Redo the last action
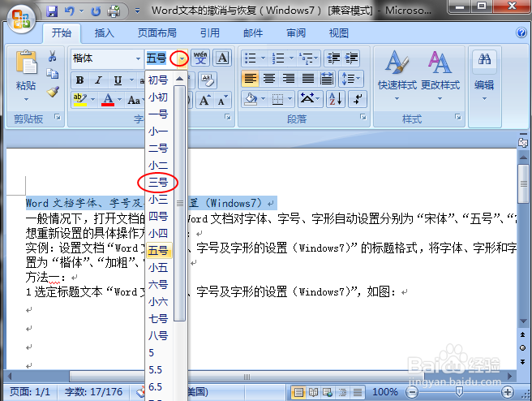Screen dimensions: 532x401 coord(97,11)
